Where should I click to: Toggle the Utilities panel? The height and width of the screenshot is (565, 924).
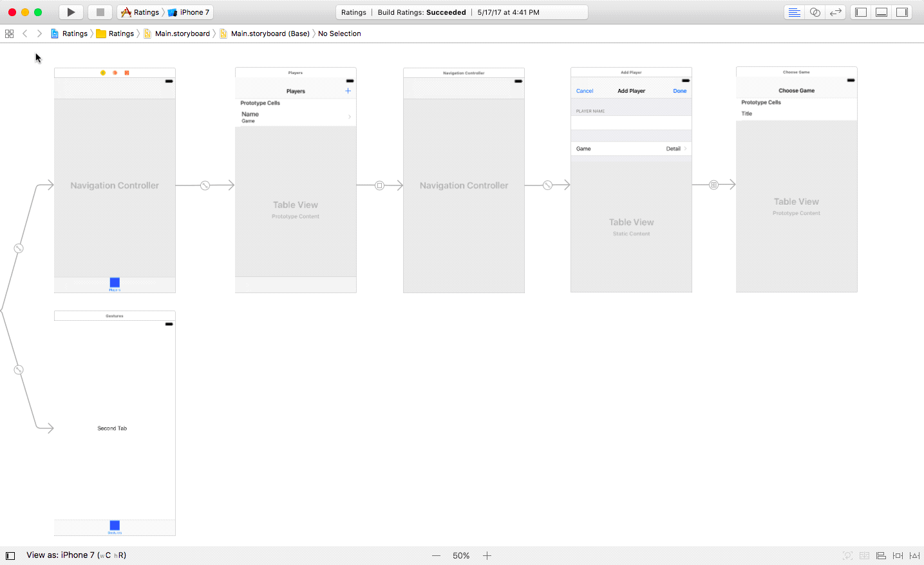point(902,12)
